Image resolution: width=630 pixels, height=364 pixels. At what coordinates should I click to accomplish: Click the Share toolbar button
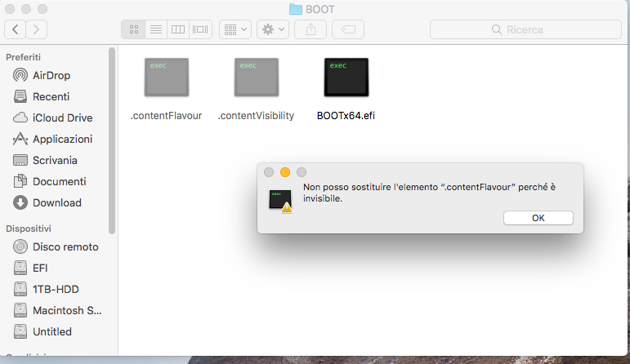tap(311, 29)
